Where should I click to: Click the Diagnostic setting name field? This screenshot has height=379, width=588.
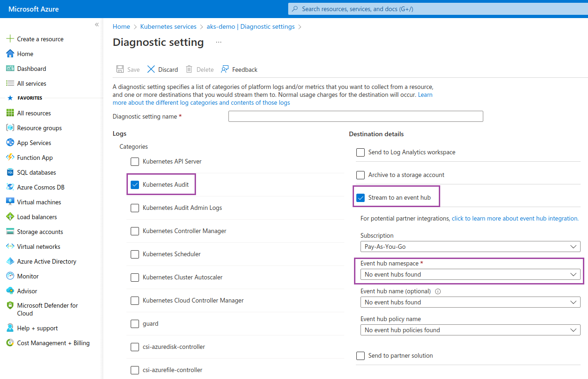point(355,116)
